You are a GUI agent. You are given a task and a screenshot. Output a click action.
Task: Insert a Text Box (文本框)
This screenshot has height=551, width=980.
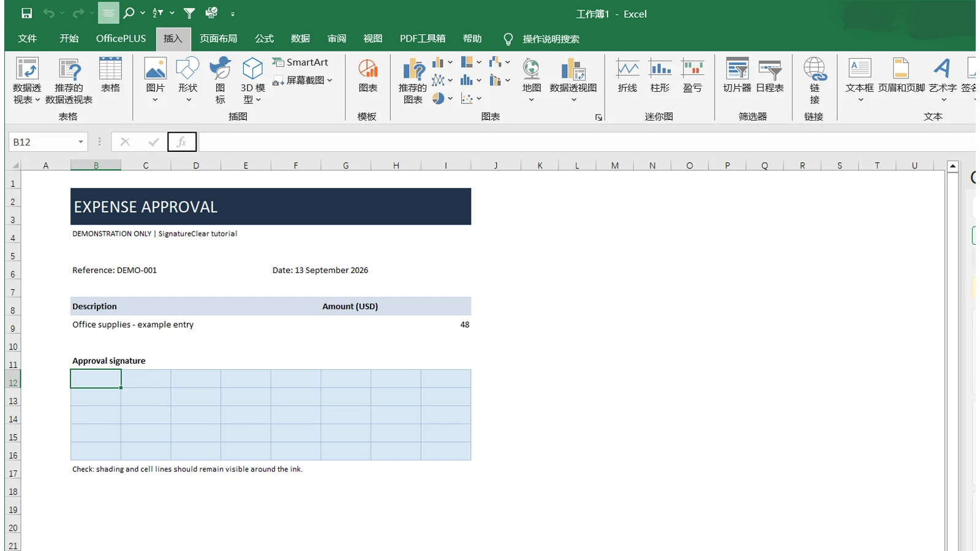[860, 80]
